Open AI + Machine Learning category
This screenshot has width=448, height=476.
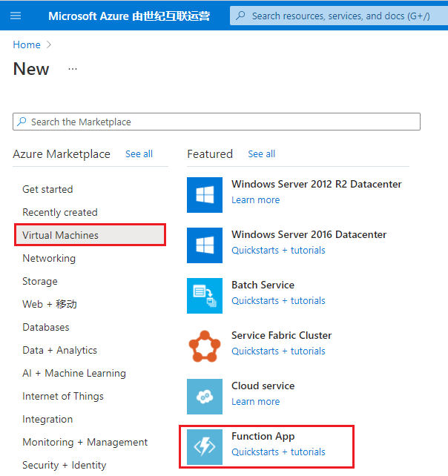[74, 373]
